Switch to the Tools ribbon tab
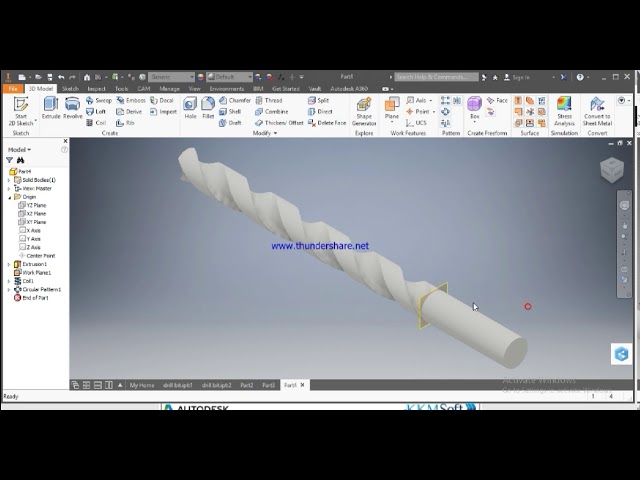This screenshot has width=640, height=480. click(x=121, y=89)
